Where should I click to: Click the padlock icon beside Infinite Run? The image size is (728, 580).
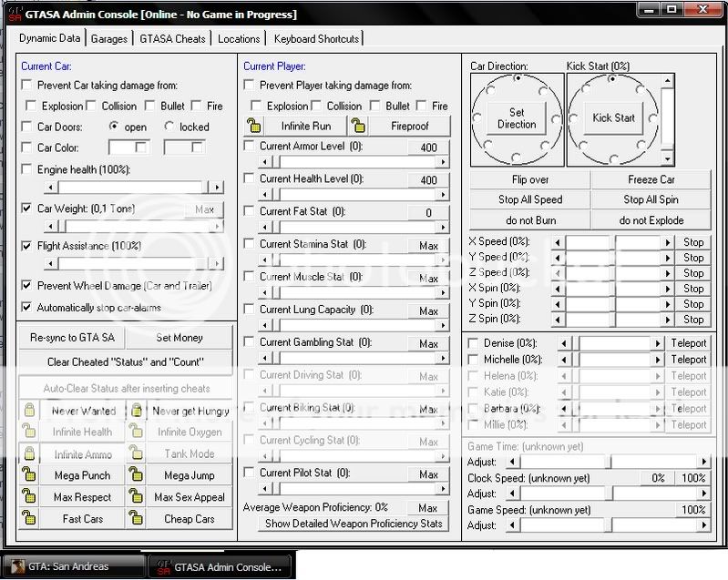click(254, 127)
